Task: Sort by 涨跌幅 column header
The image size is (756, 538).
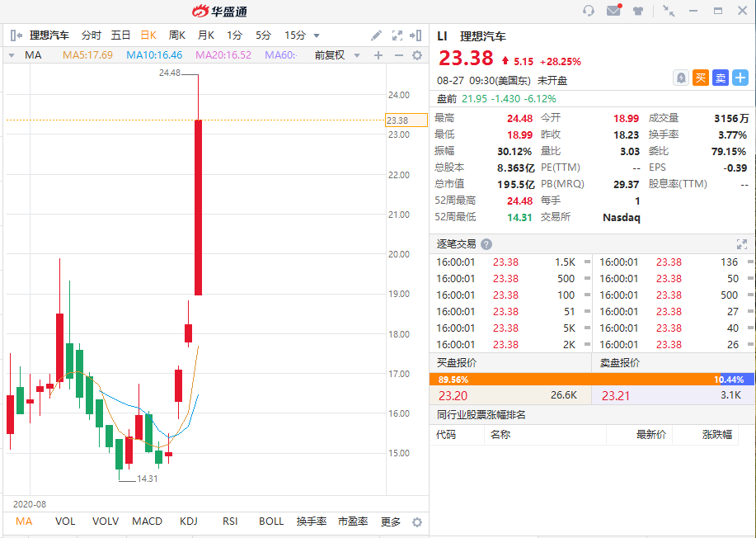Action: [717, 435]
